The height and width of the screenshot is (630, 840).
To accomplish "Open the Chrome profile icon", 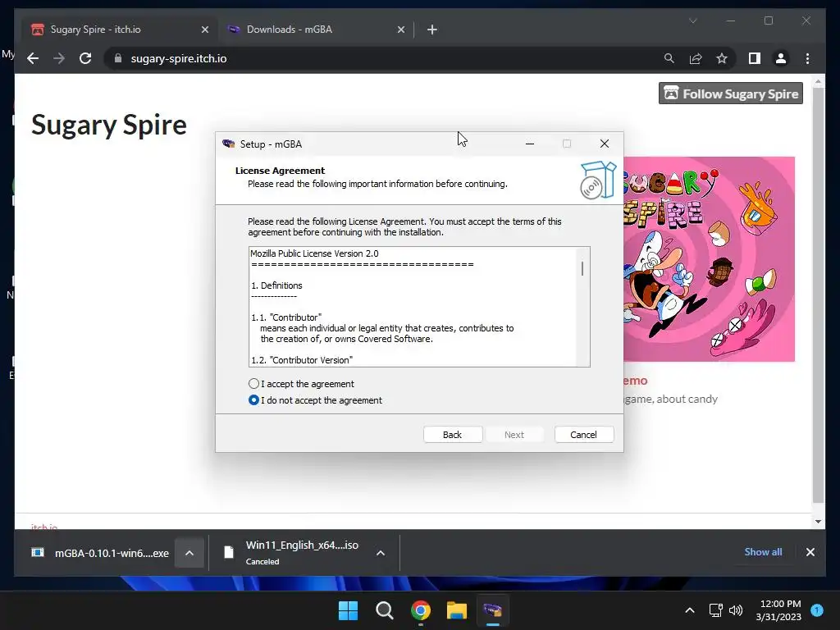I will 781,58.
